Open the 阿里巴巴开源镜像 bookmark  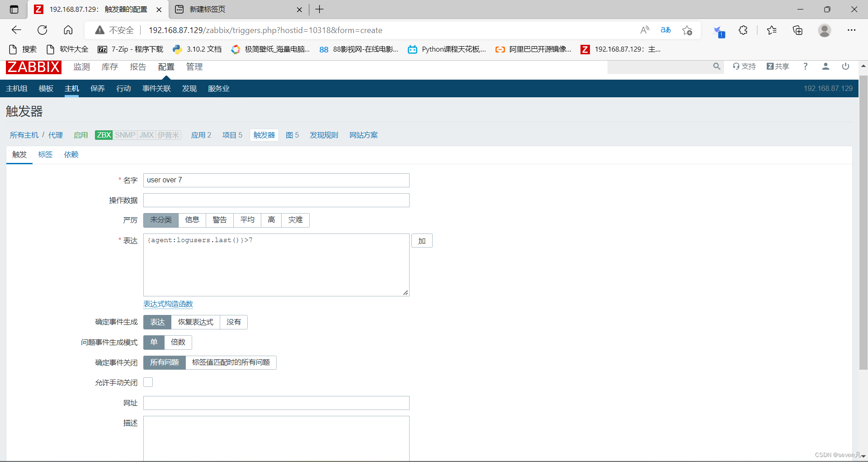click(533, 49)
